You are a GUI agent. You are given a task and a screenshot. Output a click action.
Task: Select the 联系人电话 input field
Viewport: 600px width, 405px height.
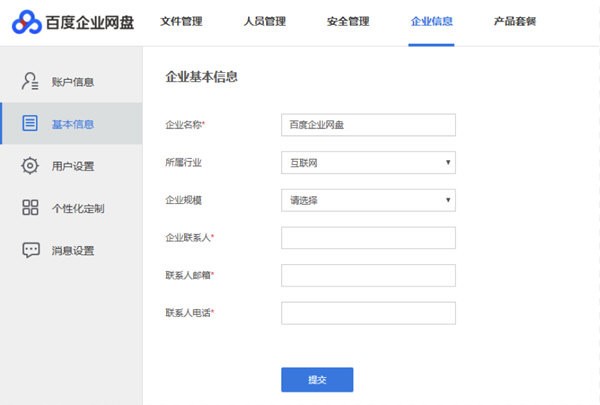pyautogui.click(x=368, y=313)
